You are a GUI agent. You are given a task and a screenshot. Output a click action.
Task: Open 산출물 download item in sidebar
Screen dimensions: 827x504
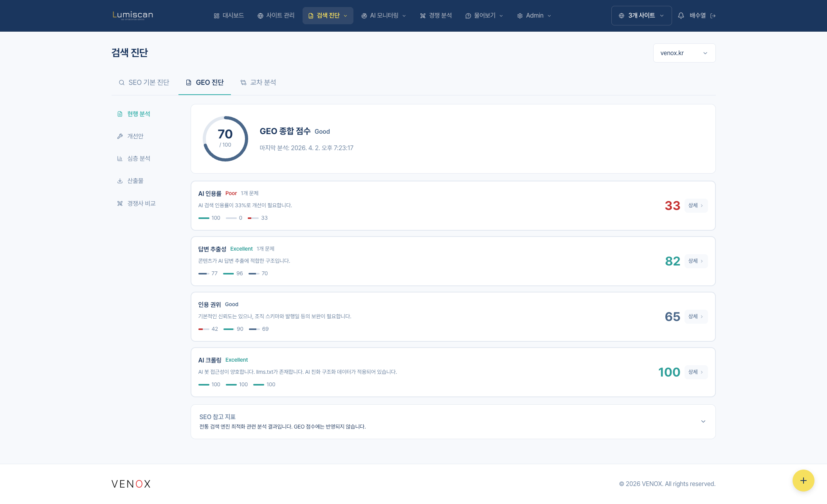pyautogui.click(x=135, y=181)
